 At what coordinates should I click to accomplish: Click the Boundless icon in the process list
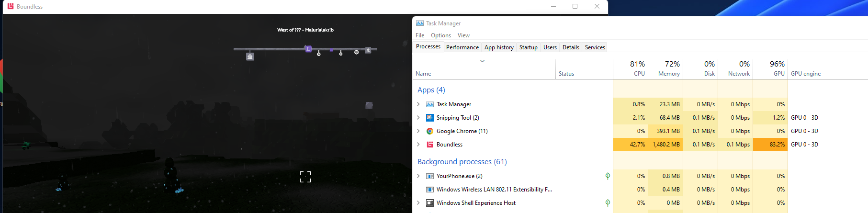(430, 145)
